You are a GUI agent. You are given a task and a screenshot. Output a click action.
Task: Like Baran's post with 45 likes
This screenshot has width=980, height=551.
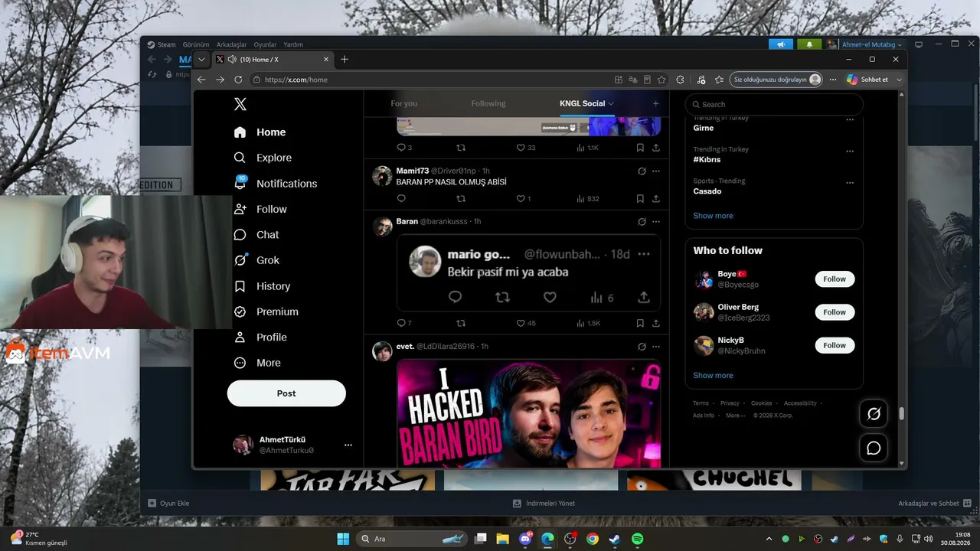click(526, 323)
